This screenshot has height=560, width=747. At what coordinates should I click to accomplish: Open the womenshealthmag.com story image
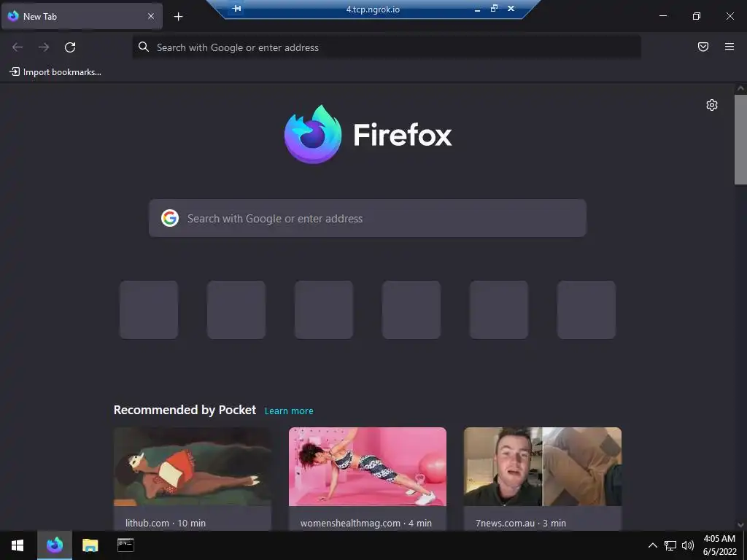coord(368,467)
